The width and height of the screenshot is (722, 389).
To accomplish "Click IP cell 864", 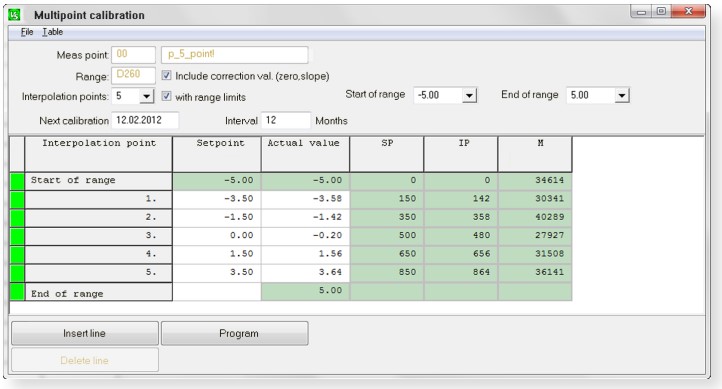I will (461, 273).
